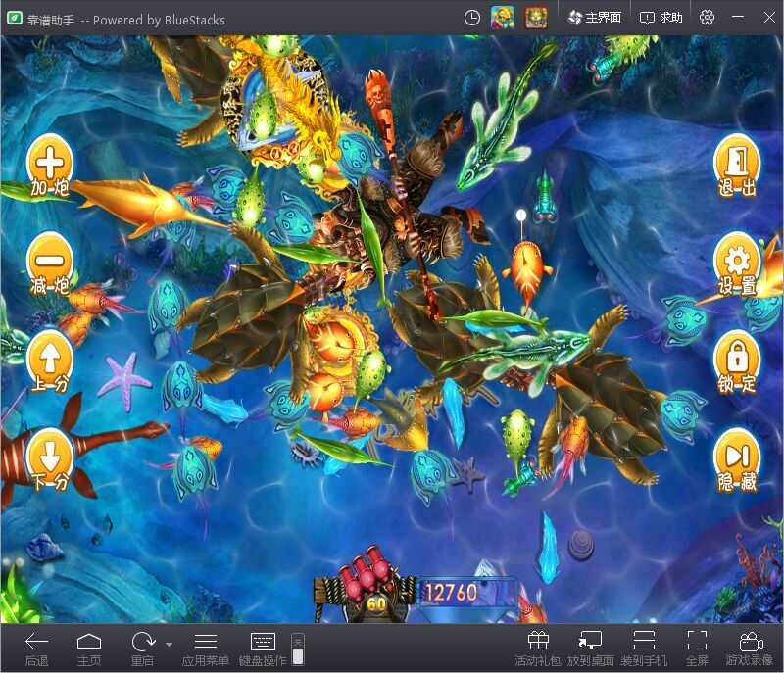
Task: Go back with the 后退 arrow
Action: pyautogui.click(x=36, y=648)
